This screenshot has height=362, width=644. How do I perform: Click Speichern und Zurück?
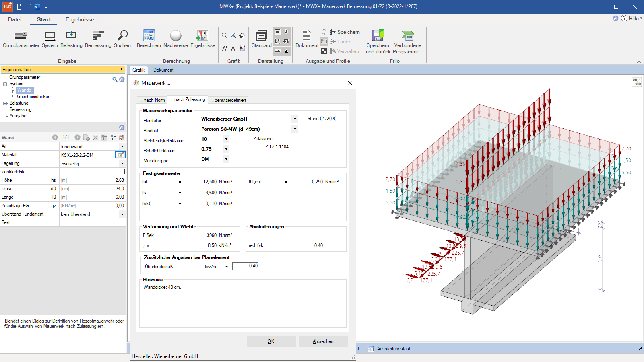[378, 42]
